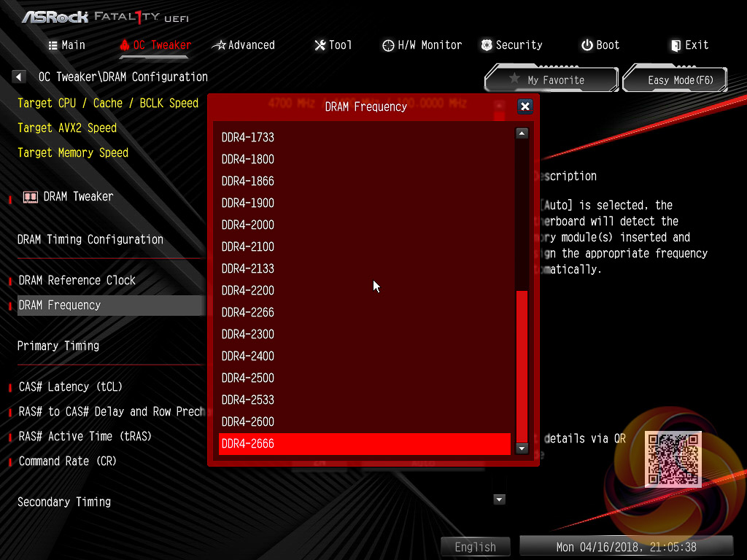Select DDR4-2500 frequency
This screenshot has width=747, height=560.
click(365, 378)
